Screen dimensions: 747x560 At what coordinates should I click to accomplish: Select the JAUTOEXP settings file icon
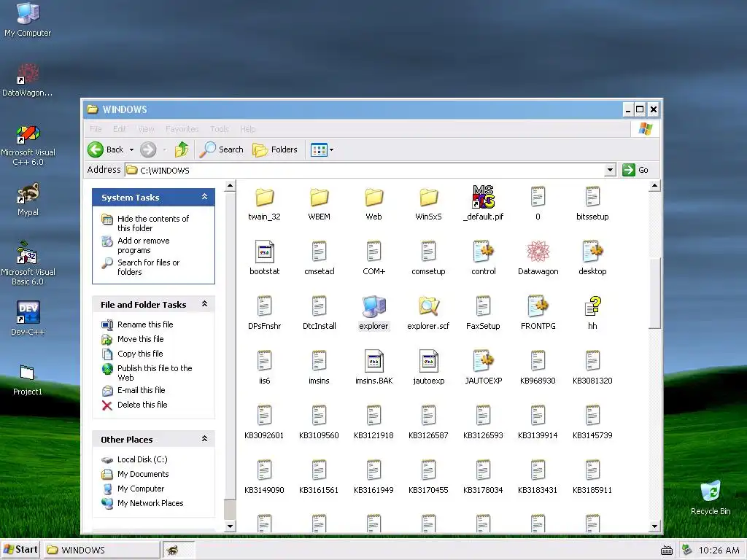point(483,362)
